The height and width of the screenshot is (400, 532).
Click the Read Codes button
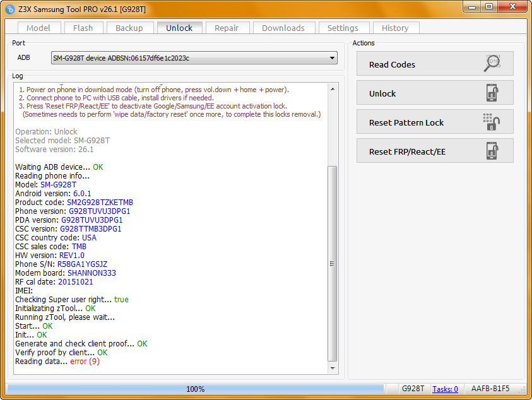435,64
